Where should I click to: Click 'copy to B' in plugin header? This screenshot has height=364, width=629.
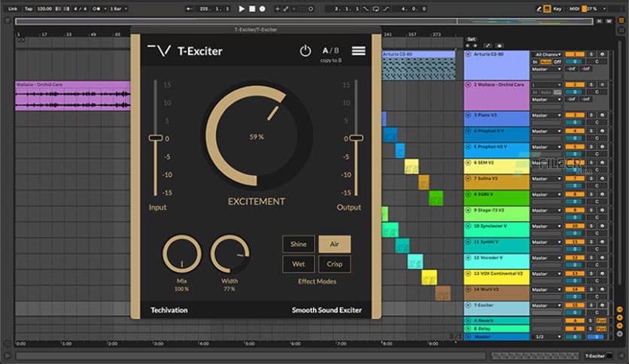click(331, 60)
